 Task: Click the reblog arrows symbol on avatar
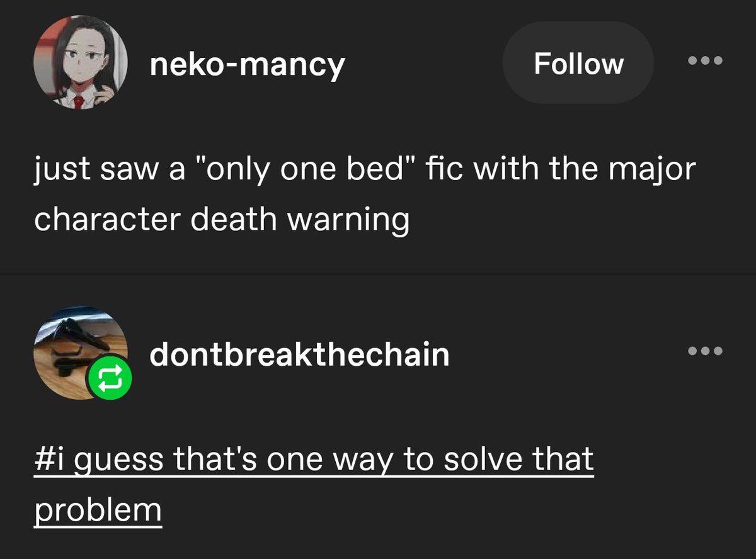click(x=110, y=378)
